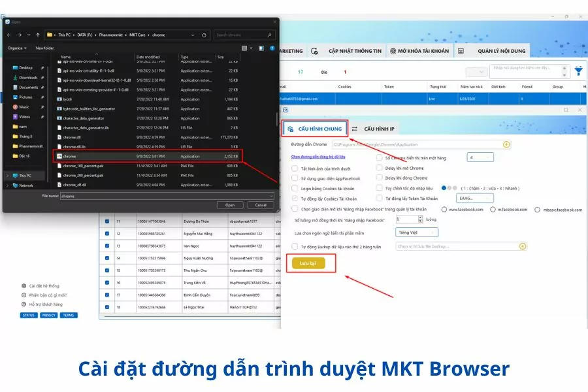Switch to CẤU HÌNH IP tab
This screenshot has width=588, height=392.
[x=373, y=129]
